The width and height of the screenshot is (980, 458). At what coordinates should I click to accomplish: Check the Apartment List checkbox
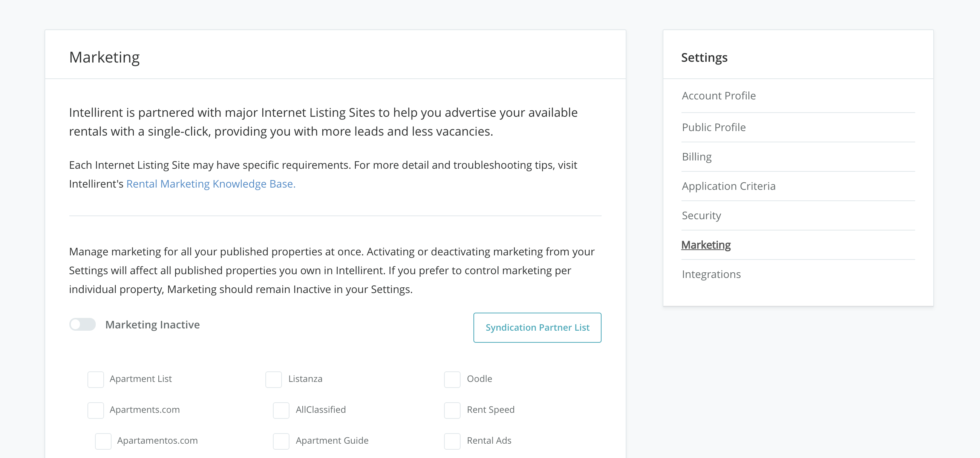(x=95, y=379)
